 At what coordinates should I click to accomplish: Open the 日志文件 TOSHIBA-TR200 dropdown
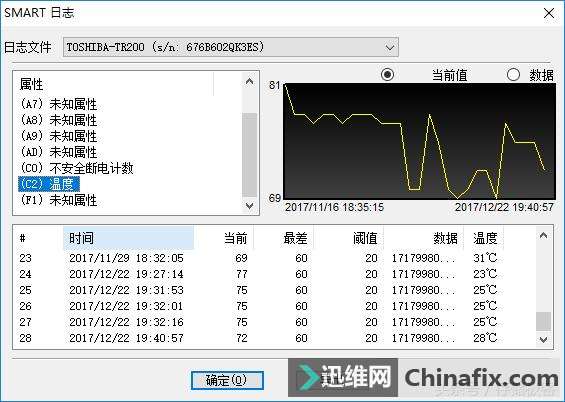tap(231, 47)
